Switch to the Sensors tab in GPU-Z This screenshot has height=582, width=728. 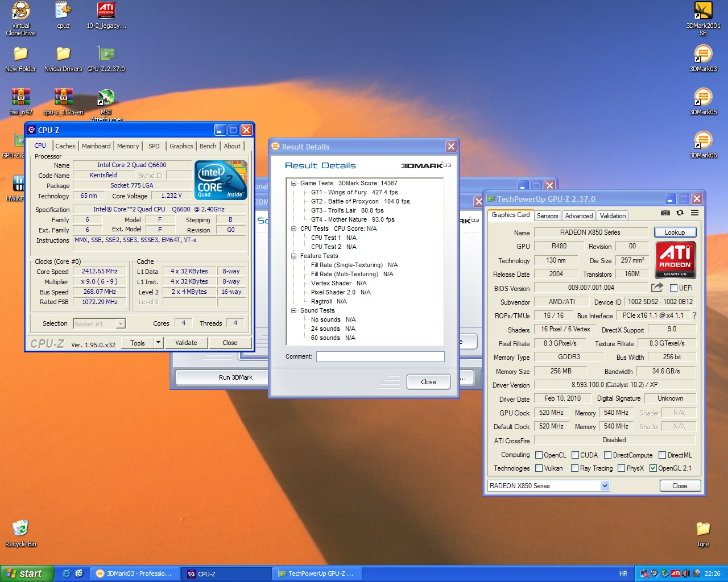pos(547,216)
